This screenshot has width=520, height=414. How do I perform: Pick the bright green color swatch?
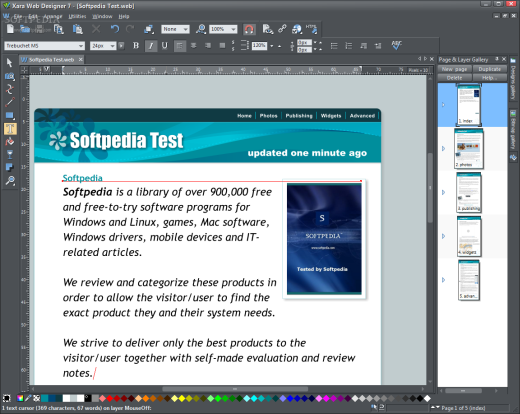click(218, 398)
